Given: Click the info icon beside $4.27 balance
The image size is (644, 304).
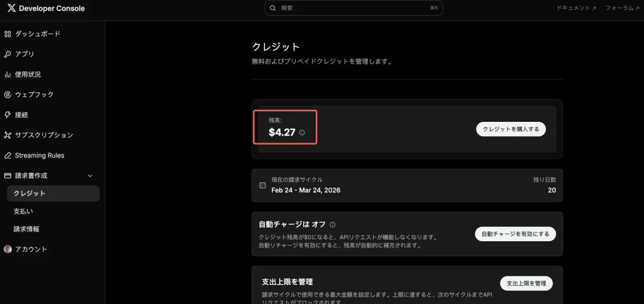Looking at the screenshot, I should [302, 133].
